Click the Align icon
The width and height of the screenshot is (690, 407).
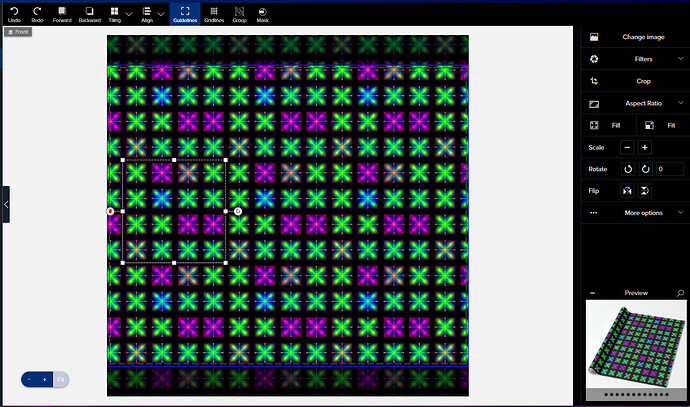[x=147, y=11]
